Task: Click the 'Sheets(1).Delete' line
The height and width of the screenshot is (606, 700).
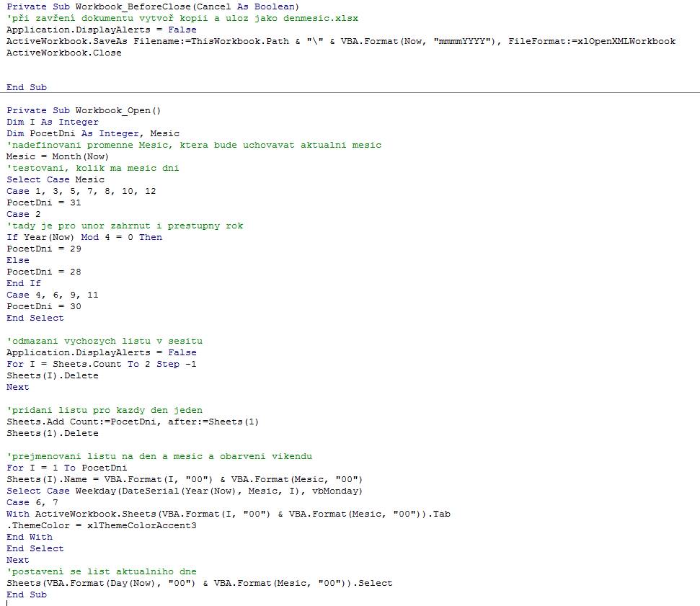Action: tap(52, 433)
